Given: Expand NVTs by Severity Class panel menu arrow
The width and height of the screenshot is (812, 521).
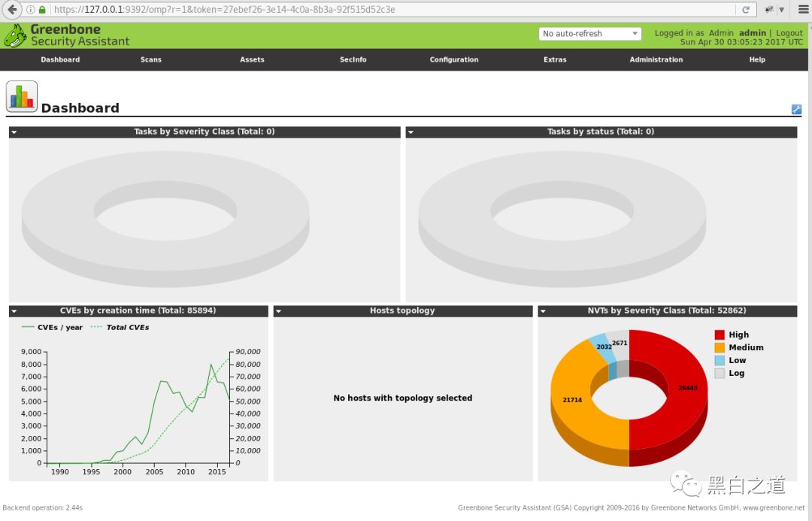Looking at the screenshot, I should click(x=543, y=311).
